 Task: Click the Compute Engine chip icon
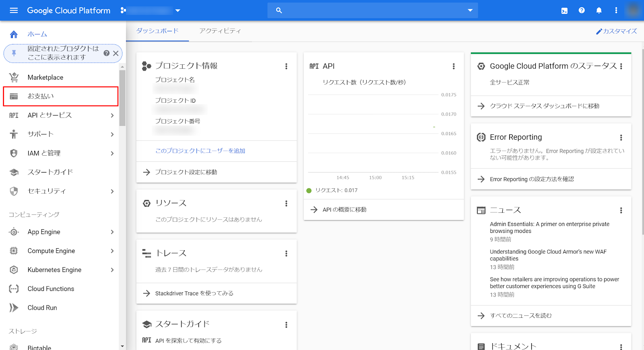[x=14, y=251]
